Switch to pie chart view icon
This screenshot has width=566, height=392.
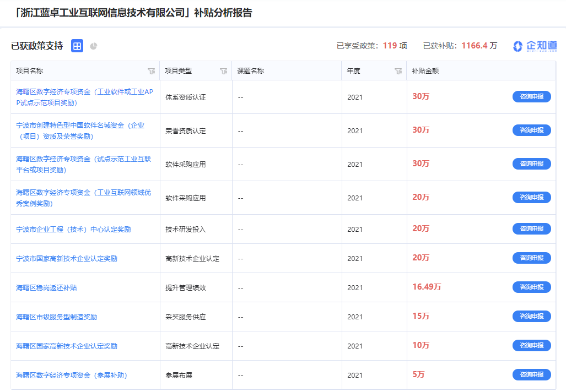pyautogui.click(x=94, y=46)
